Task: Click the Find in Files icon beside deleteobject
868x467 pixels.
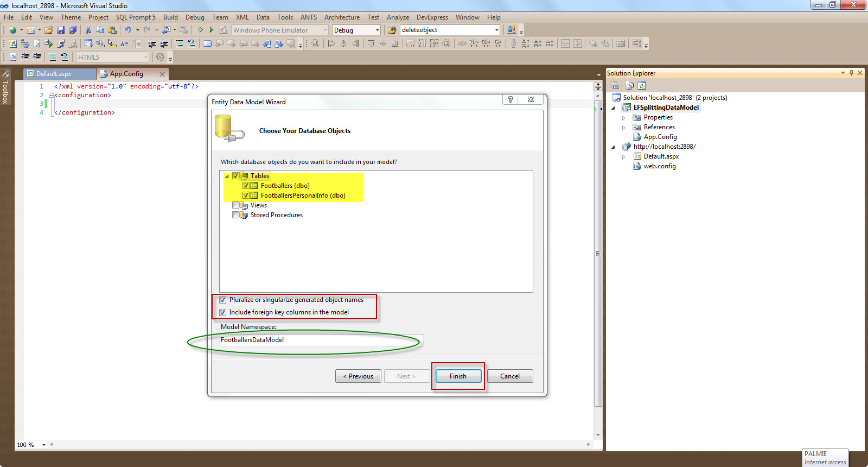Action: click(392, 30)
